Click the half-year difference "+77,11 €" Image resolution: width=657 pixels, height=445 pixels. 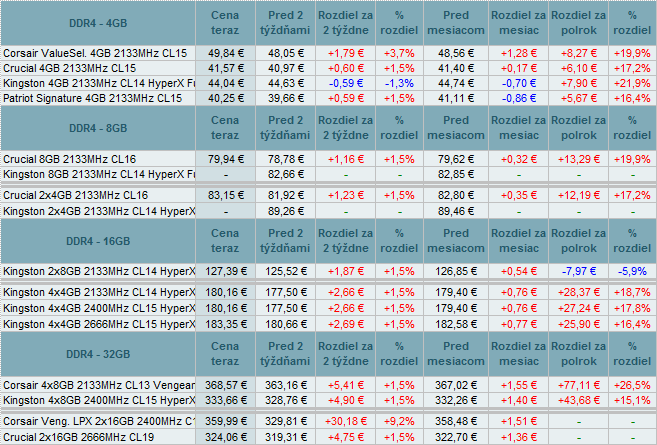coord(579,385)
